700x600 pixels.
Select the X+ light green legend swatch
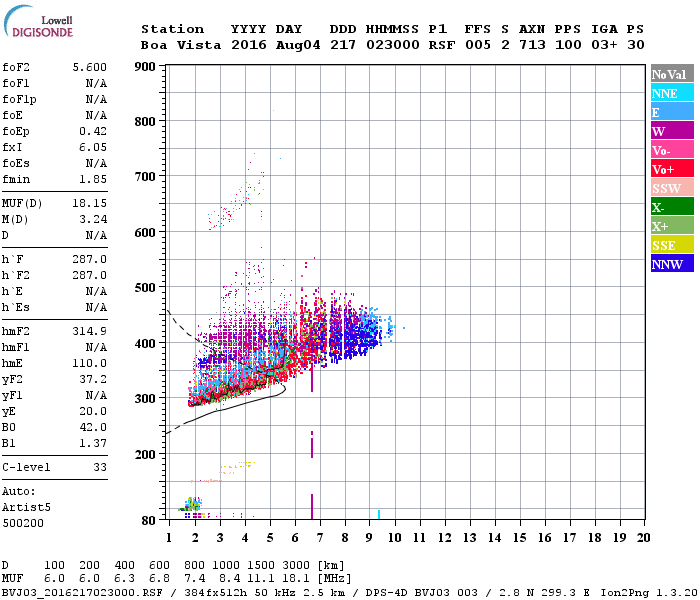[x=672, y=226]
